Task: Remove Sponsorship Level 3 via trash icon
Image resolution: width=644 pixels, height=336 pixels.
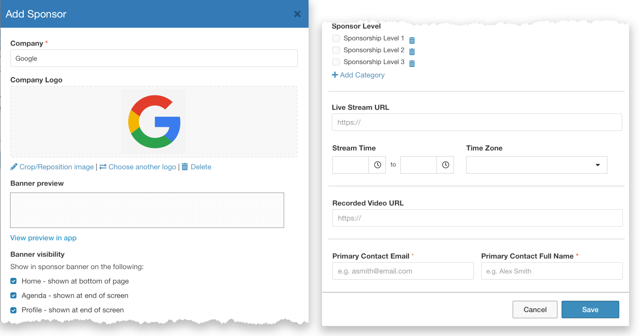Action: click(412, 63)
